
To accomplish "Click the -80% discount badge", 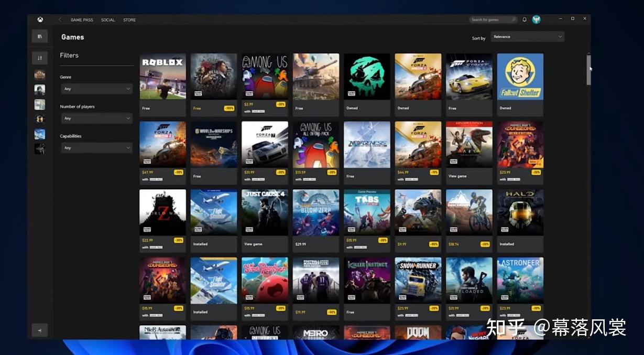I will (434, 244).
